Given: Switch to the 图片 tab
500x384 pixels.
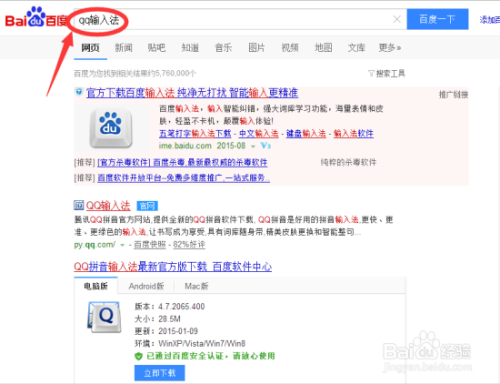Looking at the screenshot, I should pyautogui.click(x=257, y=48).
